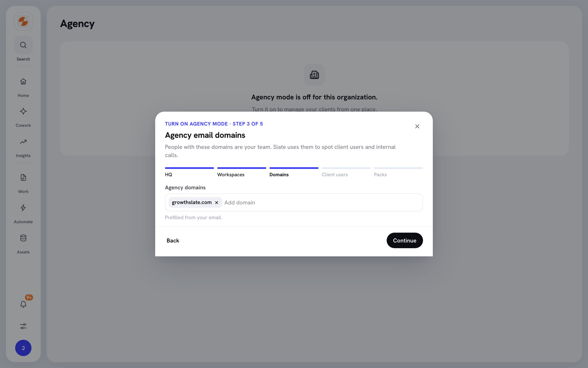Jump to the Workspaces step

242,172
